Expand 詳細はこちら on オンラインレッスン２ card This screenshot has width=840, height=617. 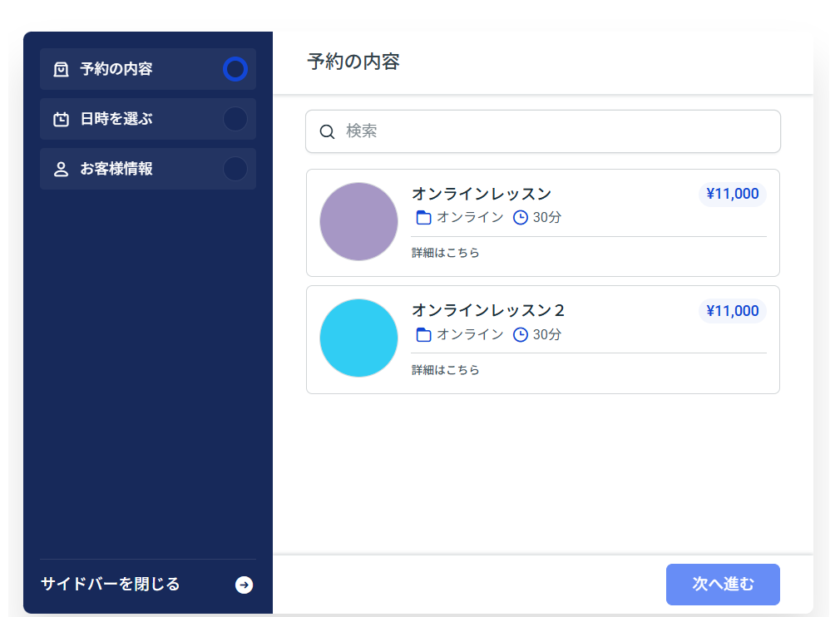[446, 370]
